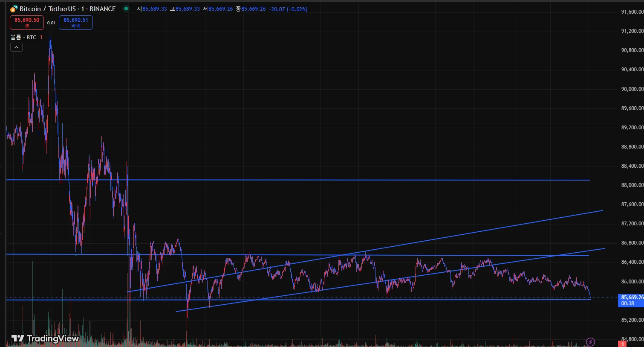The image size is (644, 347).
Task: Click the 89,600.00 price axis label
Action: (632, 108)
